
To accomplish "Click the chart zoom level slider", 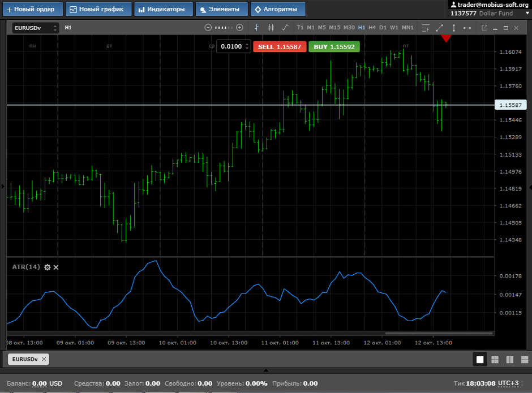I will pyautogui.click(x=224, y=28).
